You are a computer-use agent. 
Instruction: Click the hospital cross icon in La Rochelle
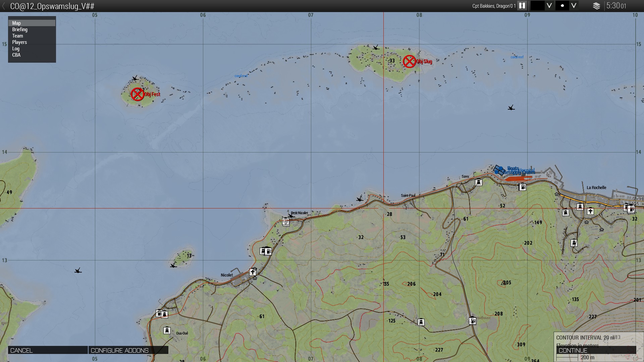coord(590,211)
